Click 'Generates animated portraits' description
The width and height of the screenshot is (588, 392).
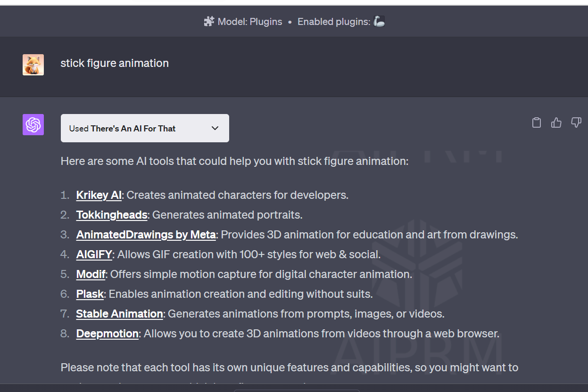[x=227, y=215]
